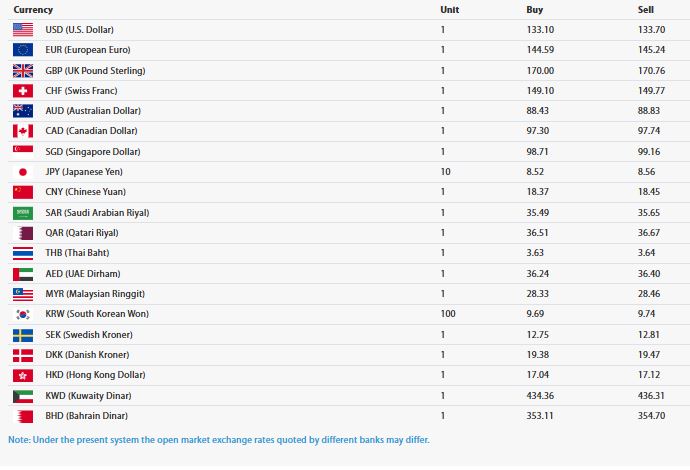
Task: Click the Buy column header
Action: tap(535, 10)
